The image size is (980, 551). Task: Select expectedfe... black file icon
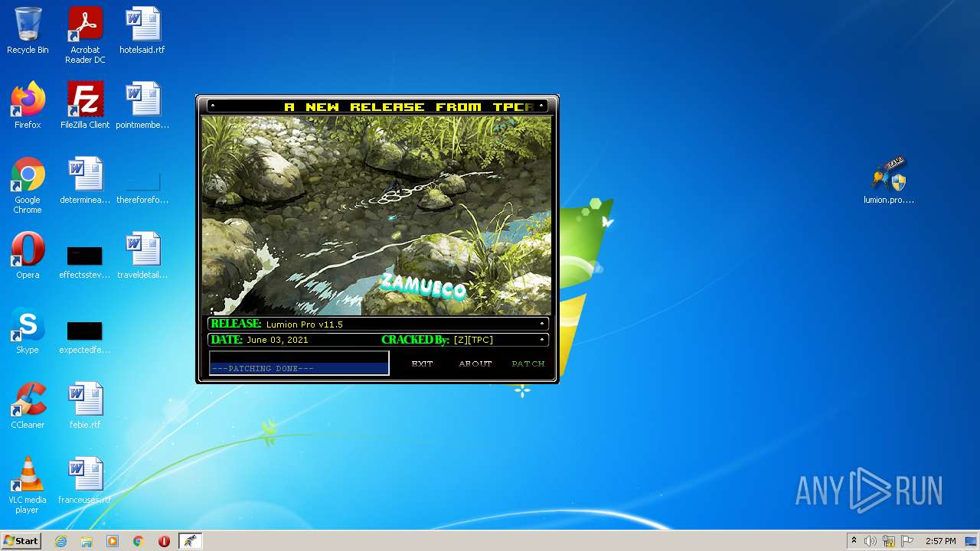(85, 337)
